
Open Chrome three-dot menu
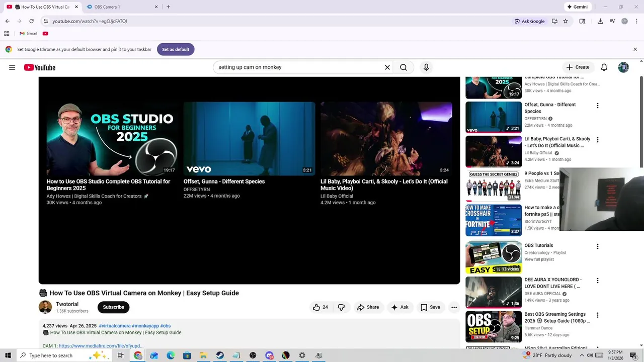[636, 21]
